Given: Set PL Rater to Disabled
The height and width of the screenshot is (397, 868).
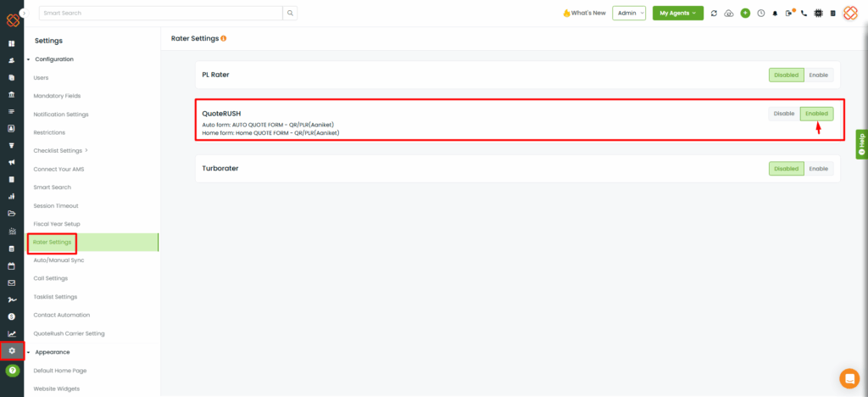Looking at the screenshot, I should [786, 75].
